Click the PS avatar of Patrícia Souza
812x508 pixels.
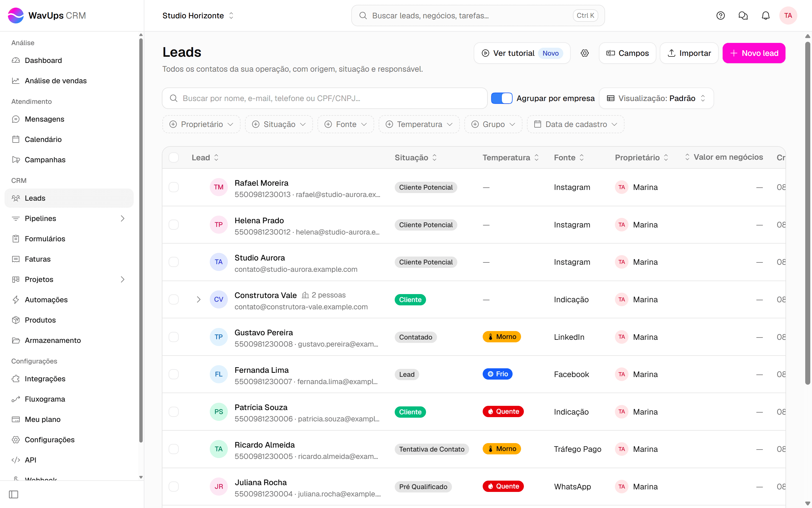219,411
